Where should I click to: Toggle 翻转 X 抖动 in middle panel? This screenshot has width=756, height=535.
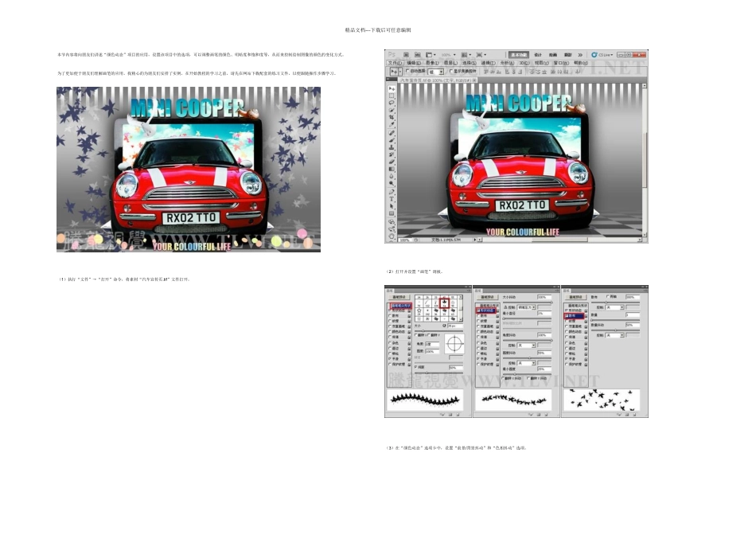pyautogui.click(x=504, y=378)
